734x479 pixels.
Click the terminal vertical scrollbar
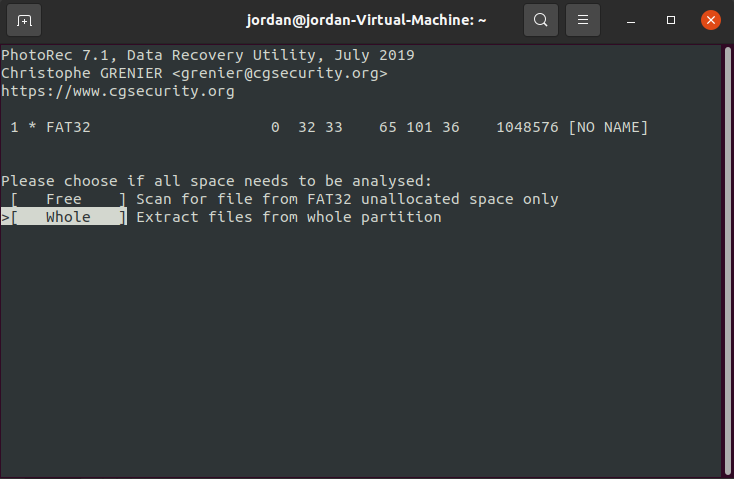point(728,261)
